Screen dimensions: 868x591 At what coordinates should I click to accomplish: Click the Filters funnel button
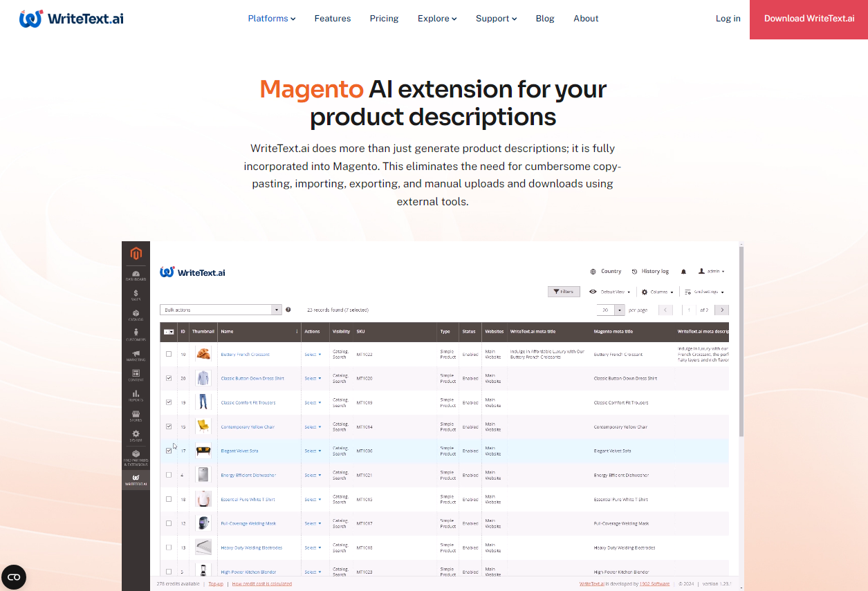coord(564,292)
